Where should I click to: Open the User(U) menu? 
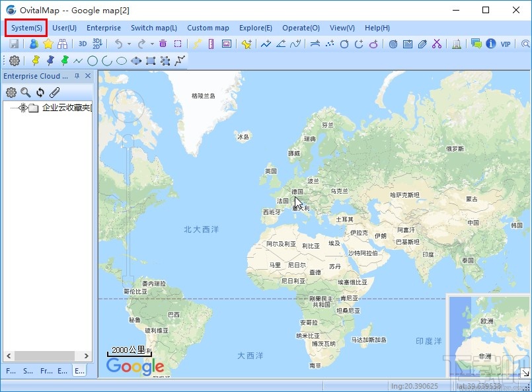click(65, 28)
